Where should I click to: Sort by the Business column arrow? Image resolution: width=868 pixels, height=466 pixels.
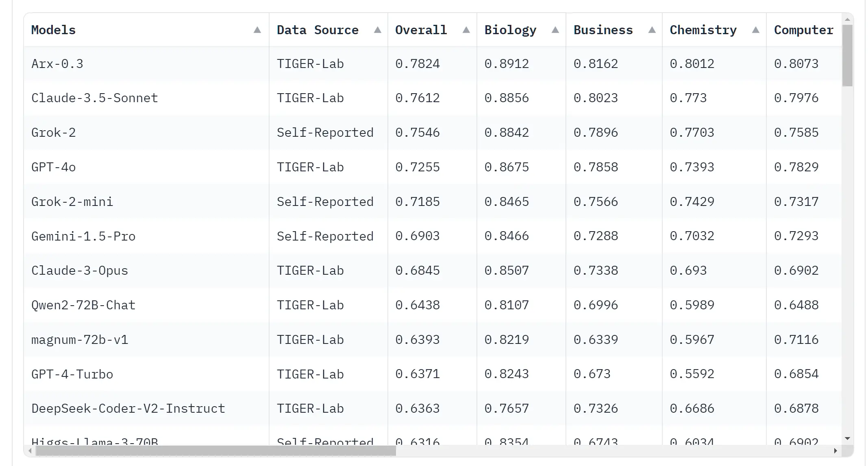pyautogui.click(x=652, y=30)
